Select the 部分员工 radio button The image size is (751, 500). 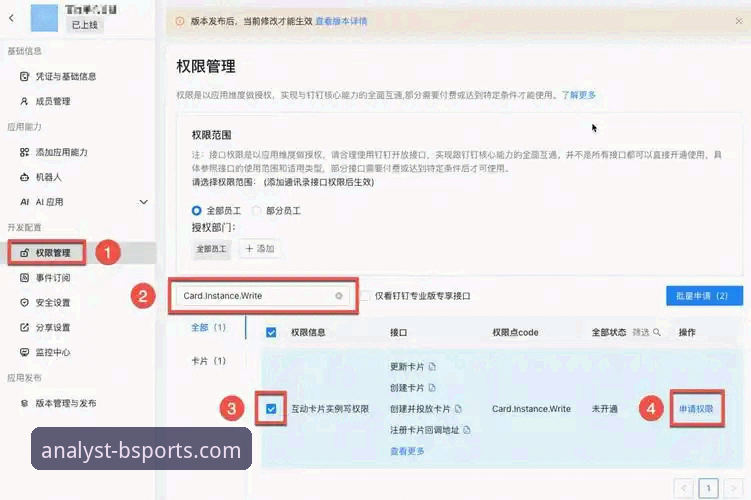[256, 211]
